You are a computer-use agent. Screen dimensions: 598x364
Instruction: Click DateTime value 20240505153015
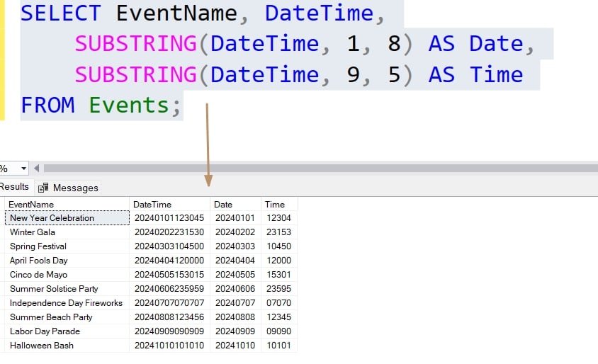[169, 275]
